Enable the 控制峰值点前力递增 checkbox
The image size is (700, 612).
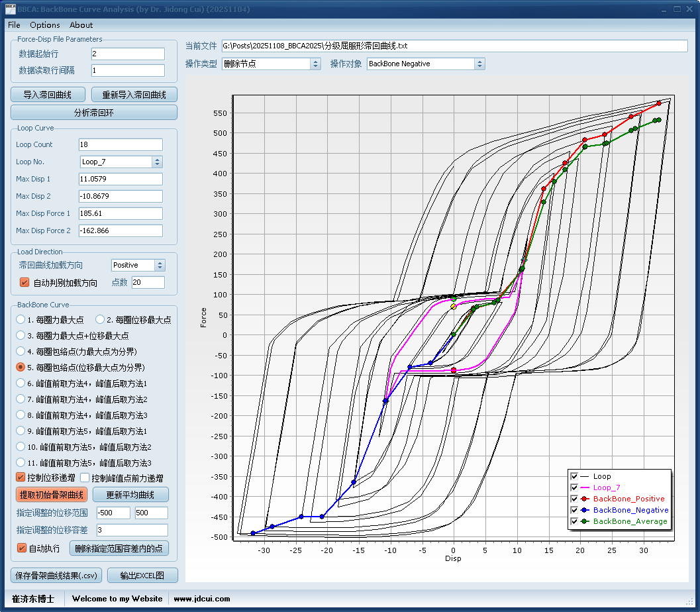pos(85,478)
